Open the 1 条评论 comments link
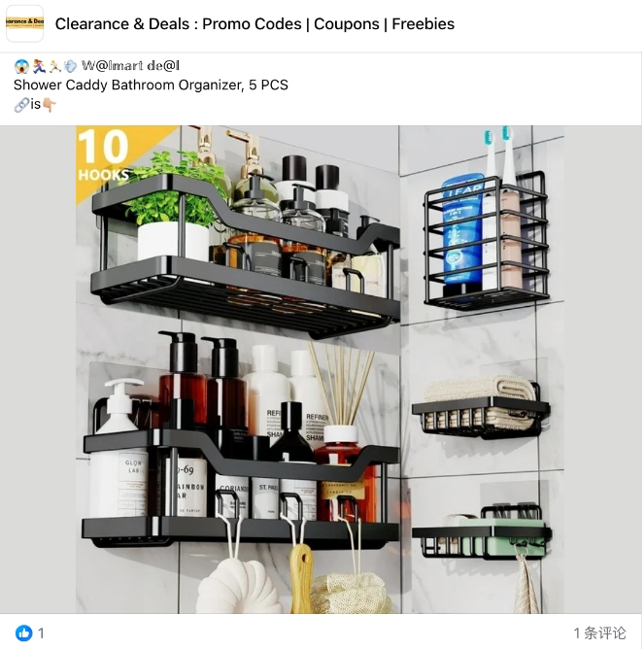644x649 pixels. 599,632
